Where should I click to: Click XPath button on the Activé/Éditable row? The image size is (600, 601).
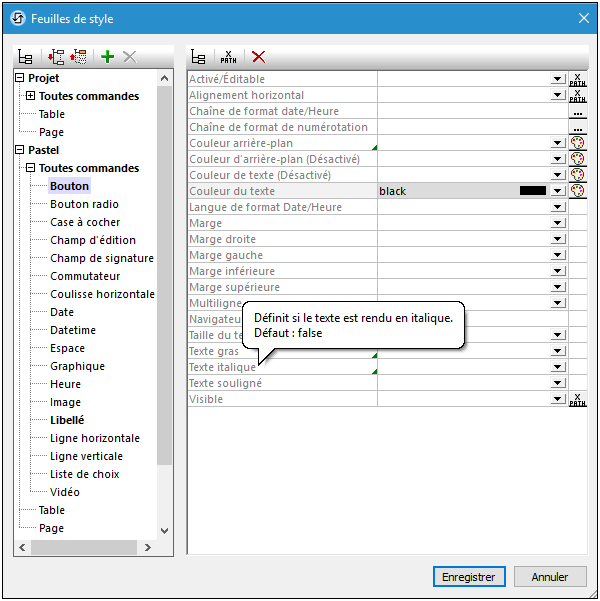pos(577,79)
